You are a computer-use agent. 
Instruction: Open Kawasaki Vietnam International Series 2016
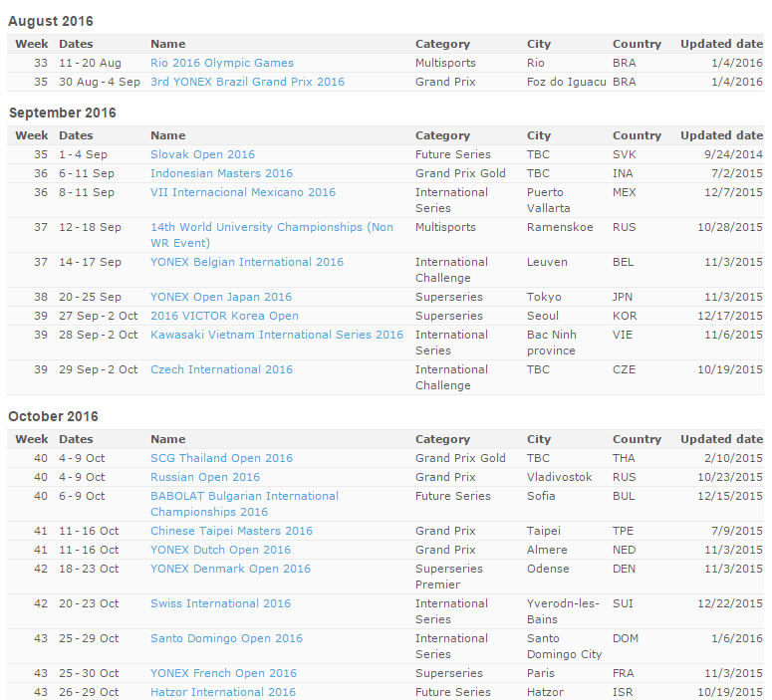click(276, 335)
